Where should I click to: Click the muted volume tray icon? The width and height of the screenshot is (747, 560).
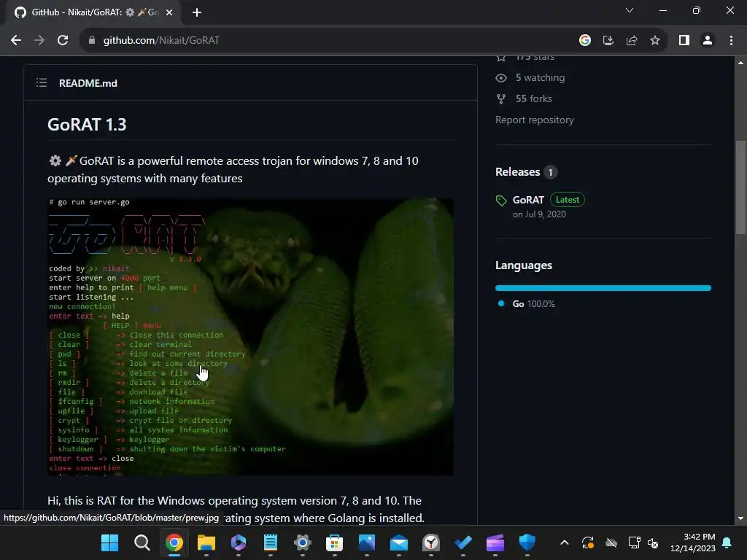coord(653,542)
